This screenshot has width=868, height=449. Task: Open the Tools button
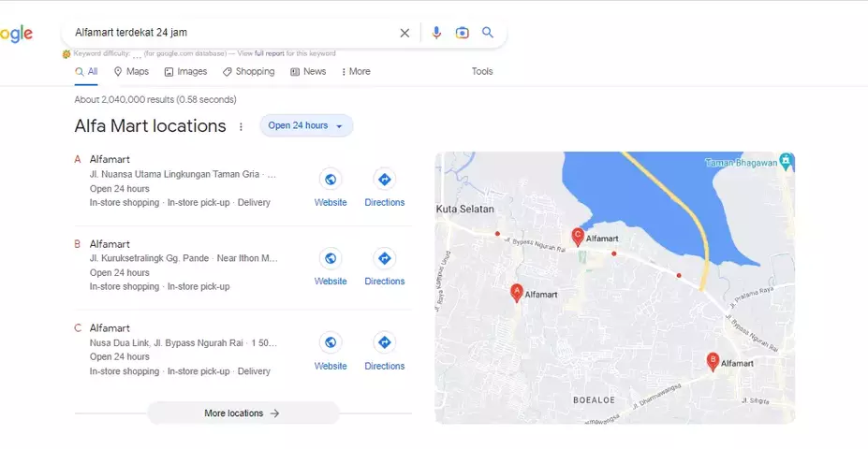(482, 71)
